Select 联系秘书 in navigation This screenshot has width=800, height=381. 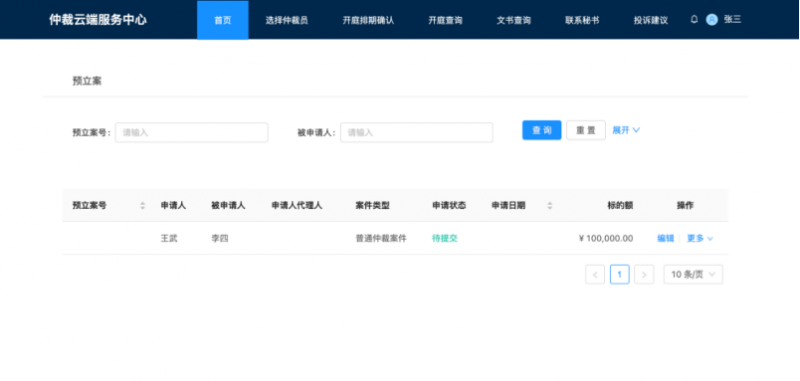tap(582, 20)
